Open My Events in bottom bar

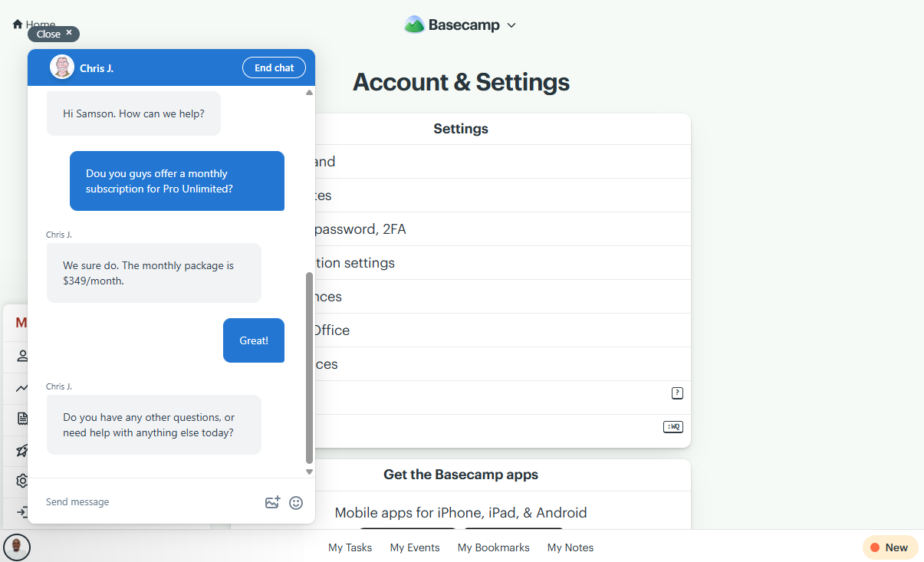415,547
